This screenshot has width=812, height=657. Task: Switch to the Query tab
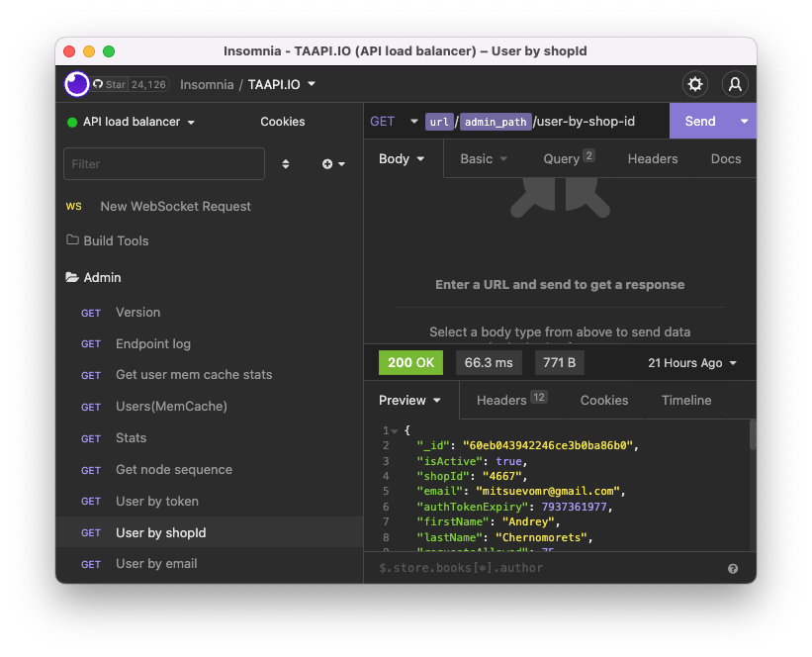coord(569,158)
